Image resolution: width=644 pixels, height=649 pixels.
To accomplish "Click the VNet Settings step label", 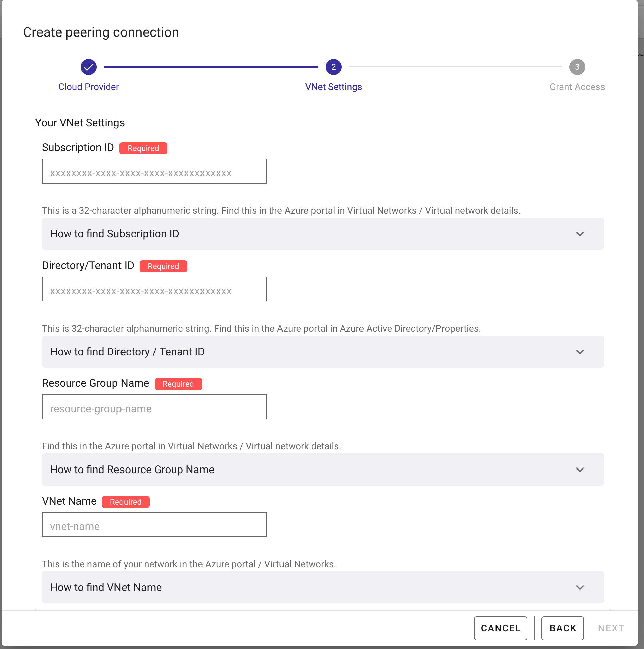I will click(x=333, y=87).
